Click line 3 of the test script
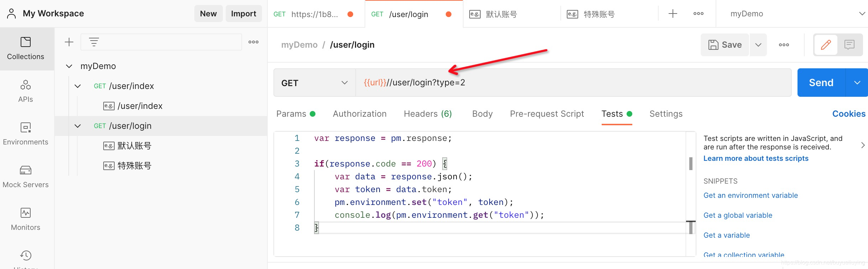This screenshot has width=868, height=269. coord(381,164)
